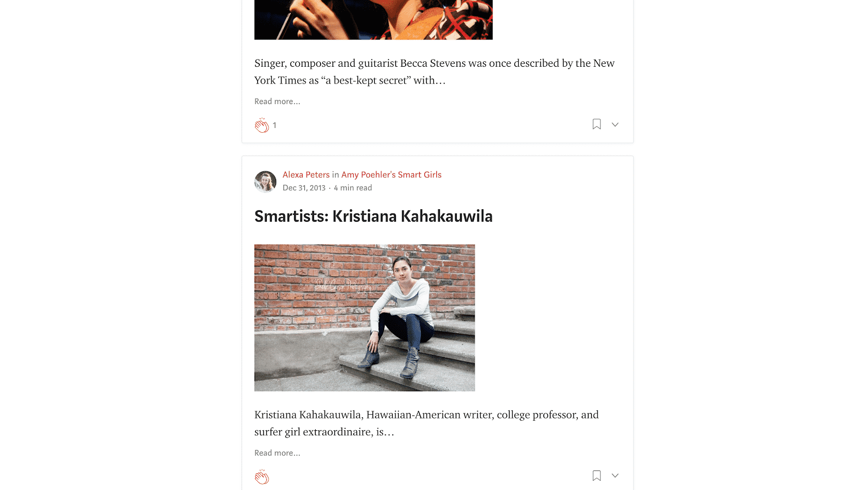This screenshot has height=490, width=868.
Task: Click the brick wall photo of Kristiana
Action: coord(365,318)
